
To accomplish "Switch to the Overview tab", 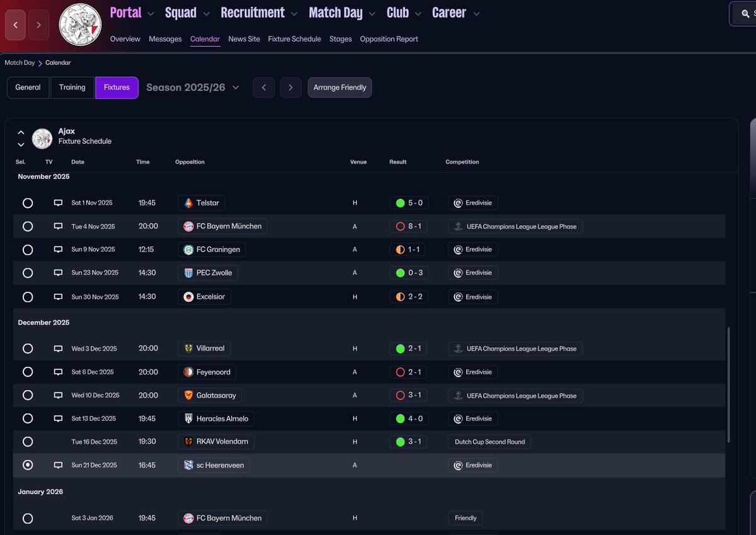I will [125, 39].
